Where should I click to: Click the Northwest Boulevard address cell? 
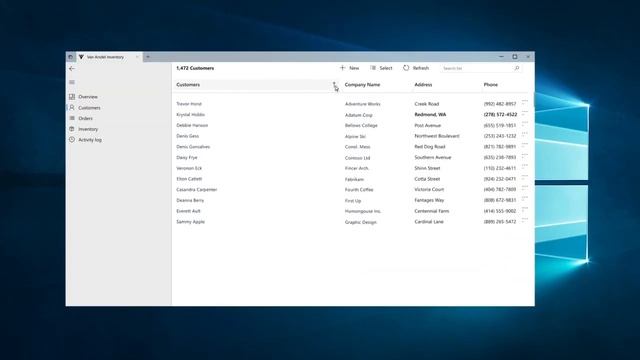(x=437, y=136)
